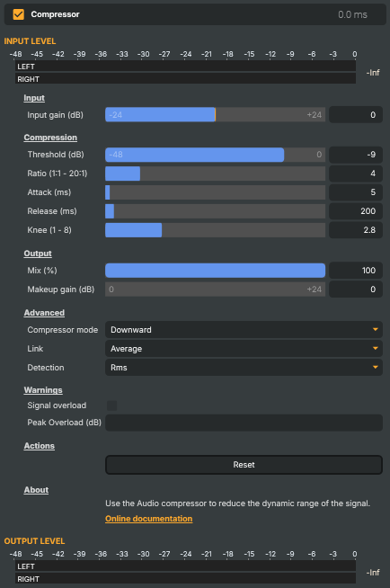Viewport: 390px width, 588px height.
Task: Edit the Threshold value field showing -9
Action: [x=356, y=155]
